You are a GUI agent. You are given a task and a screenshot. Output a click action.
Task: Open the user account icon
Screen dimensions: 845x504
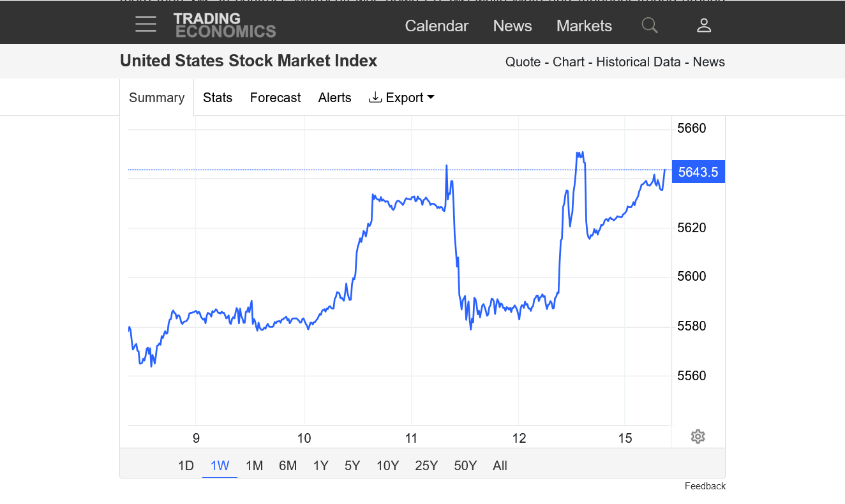coord(704,26)
